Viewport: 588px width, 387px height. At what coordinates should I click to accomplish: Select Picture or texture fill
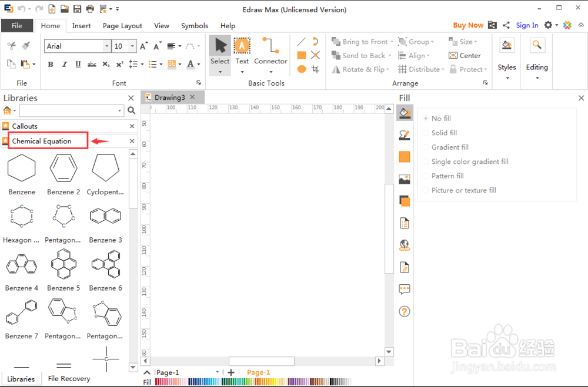pos(460,190)
